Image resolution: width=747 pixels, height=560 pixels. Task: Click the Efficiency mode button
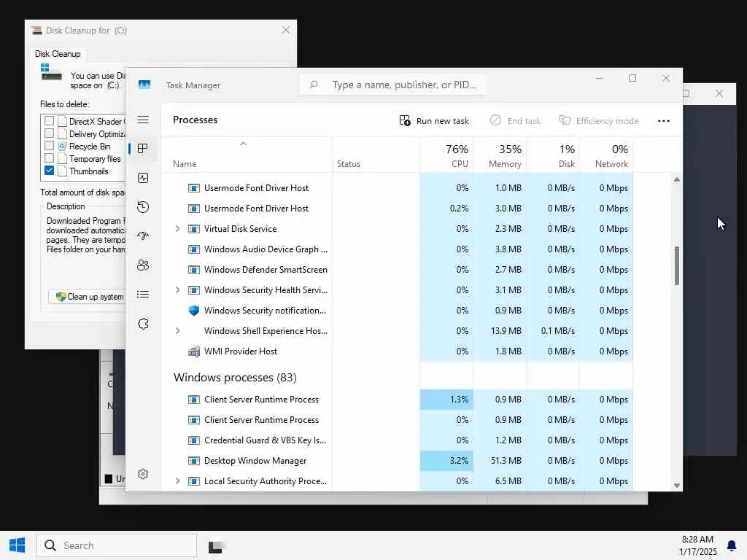598,121
